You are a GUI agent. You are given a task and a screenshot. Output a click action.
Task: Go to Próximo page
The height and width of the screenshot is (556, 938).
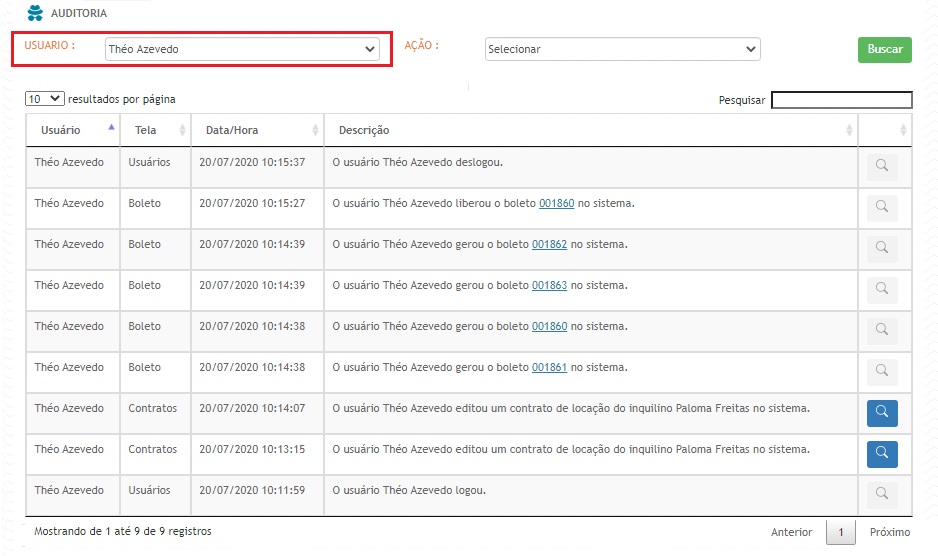coord(889,533)
